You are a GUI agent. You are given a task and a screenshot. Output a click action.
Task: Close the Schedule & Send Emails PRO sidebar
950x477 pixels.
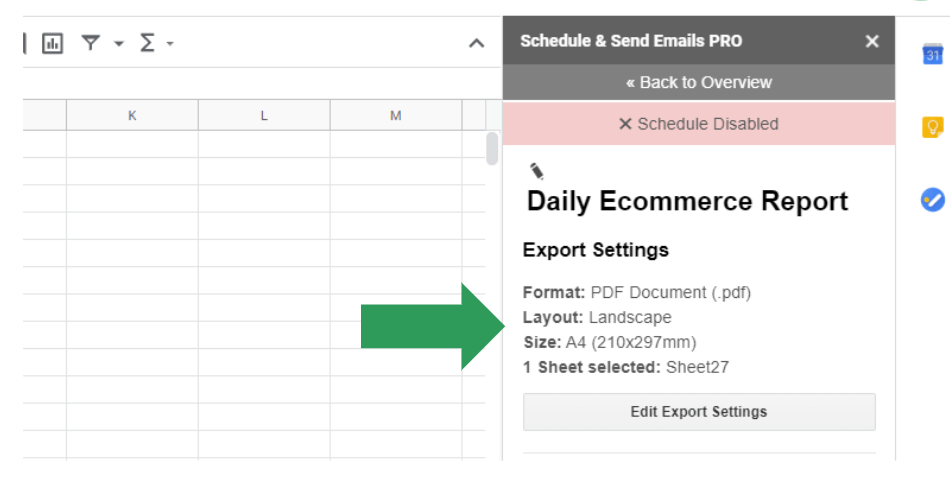[872, 41]
